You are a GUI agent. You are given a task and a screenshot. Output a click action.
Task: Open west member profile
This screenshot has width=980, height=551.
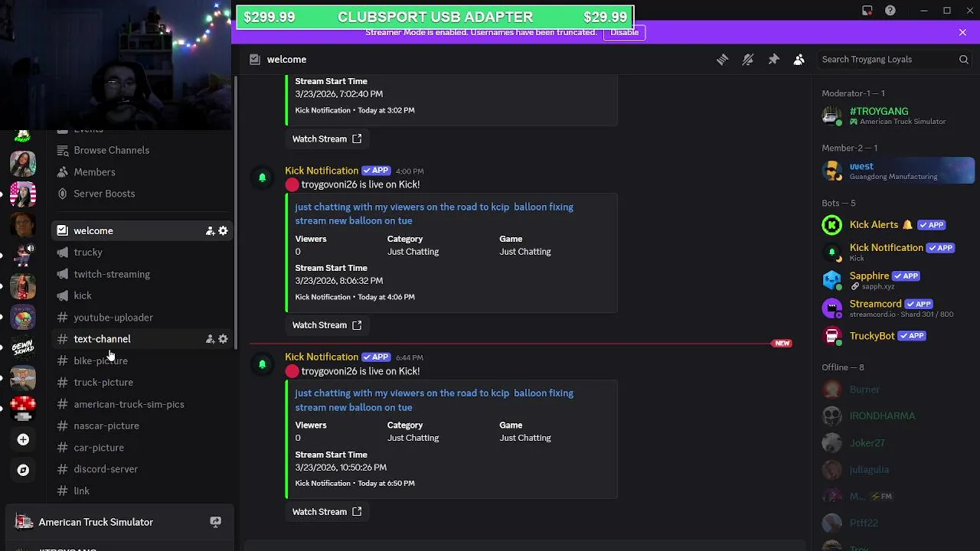(894, 171)
